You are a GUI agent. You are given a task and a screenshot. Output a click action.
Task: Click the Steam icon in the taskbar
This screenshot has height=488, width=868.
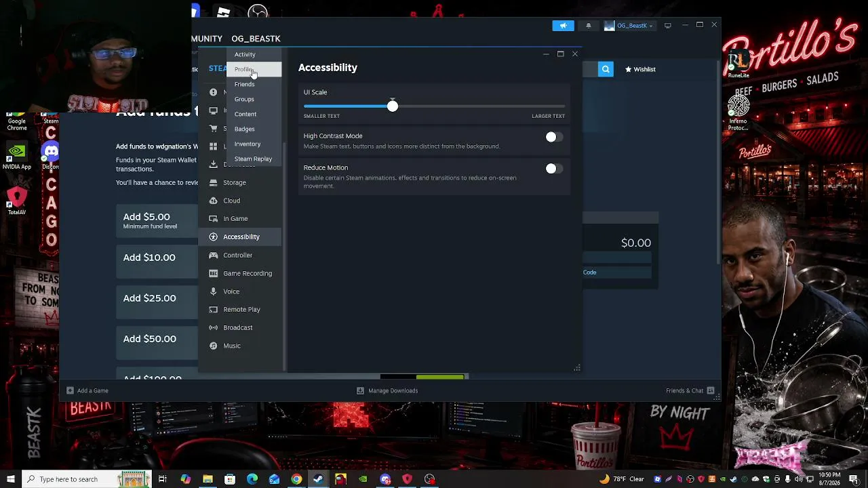coord(319,479)
